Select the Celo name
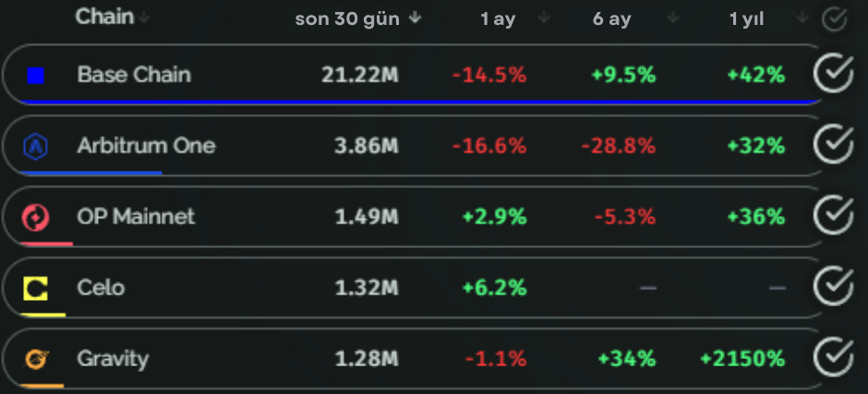868x394 pixels. pos(101,288)
